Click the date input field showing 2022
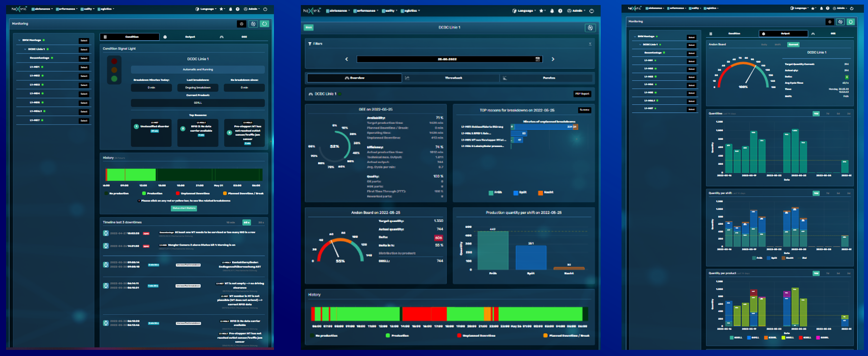The image size is (868, 356). [x=448, y=59]
